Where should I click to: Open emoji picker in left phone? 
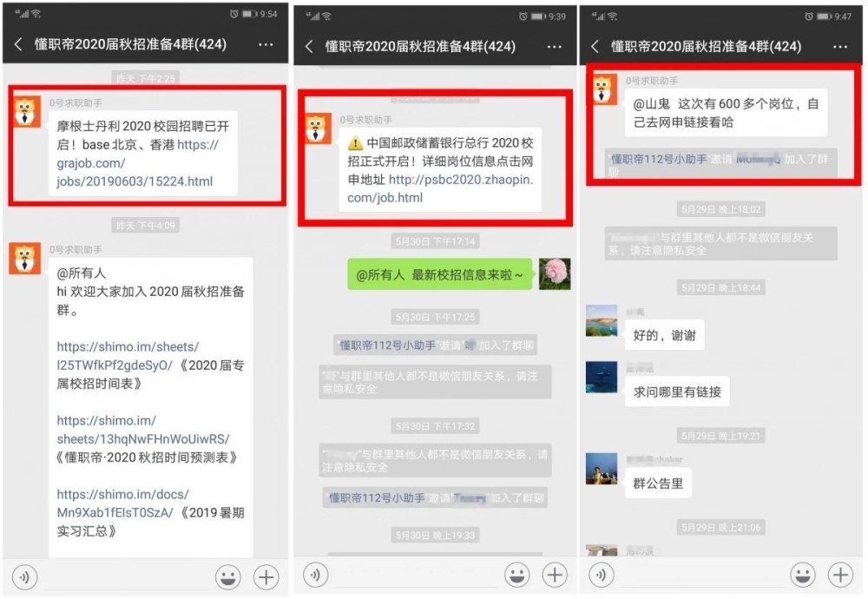(x=227, y=576)
